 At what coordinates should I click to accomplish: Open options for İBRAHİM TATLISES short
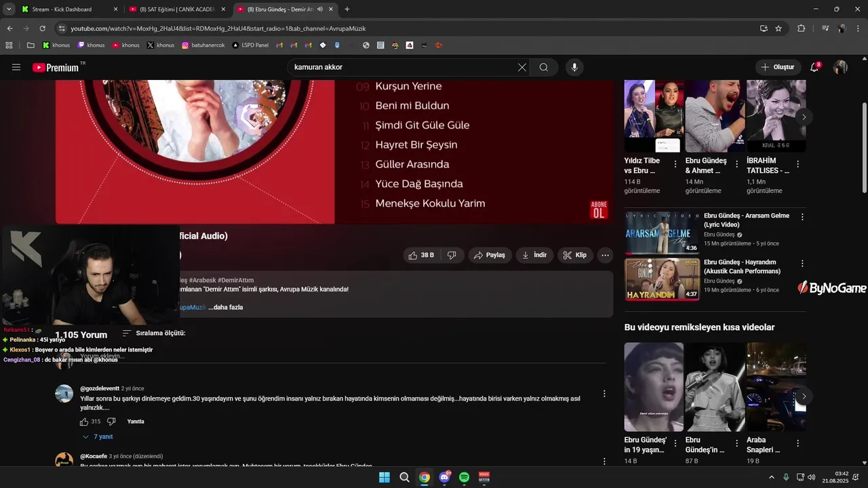coord(797,164)
